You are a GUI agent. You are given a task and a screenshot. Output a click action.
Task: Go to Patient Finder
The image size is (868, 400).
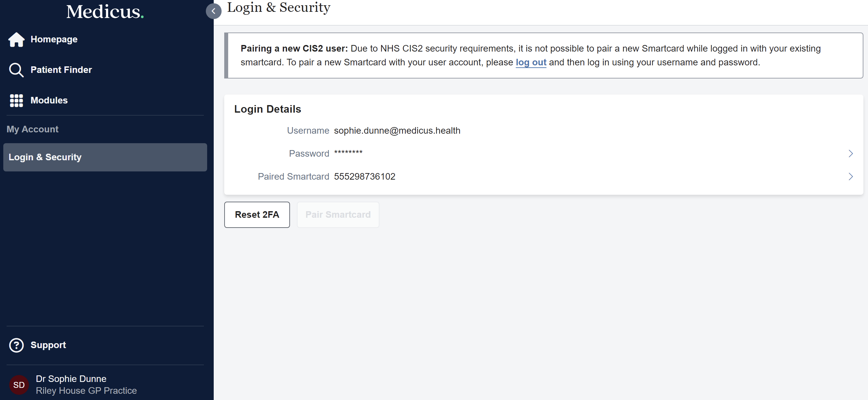click(x=61, y=70)
